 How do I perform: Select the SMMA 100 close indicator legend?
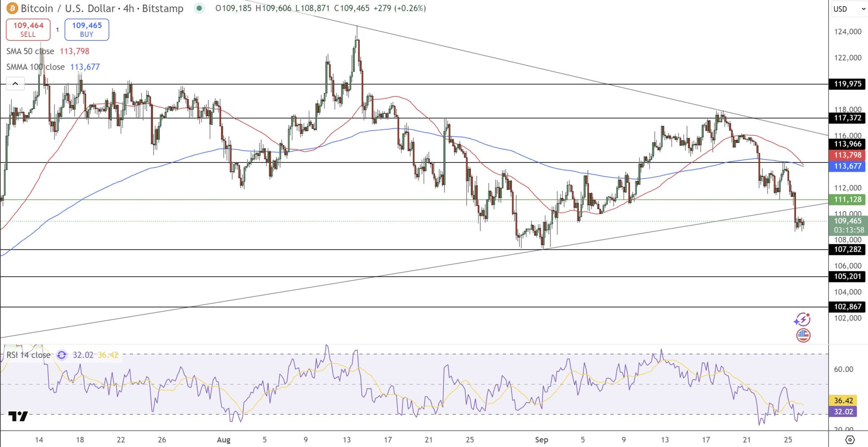coord(36,67)
